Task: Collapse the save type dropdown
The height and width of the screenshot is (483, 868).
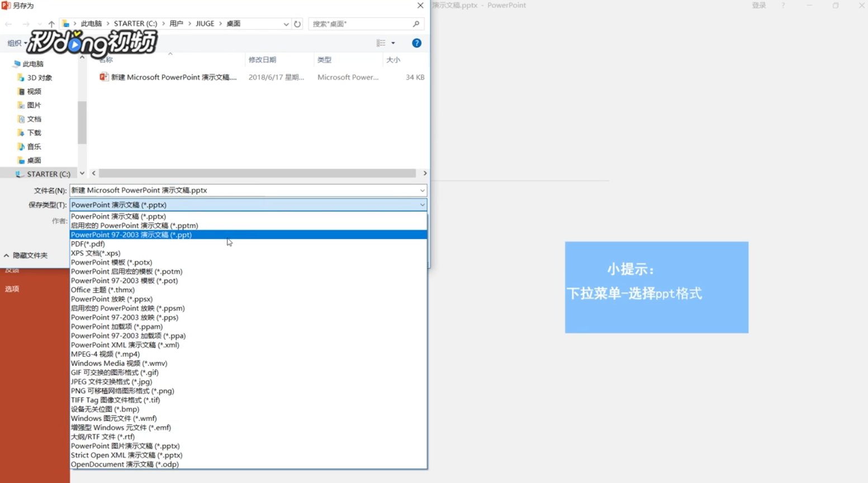Action: [x=422, y=205]
